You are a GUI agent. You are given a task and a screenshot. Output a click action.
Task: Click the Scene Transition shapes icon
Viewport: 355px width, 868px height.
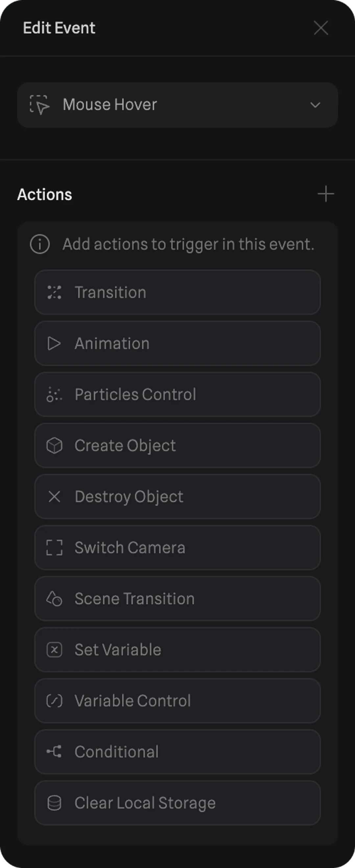[54, 599]
